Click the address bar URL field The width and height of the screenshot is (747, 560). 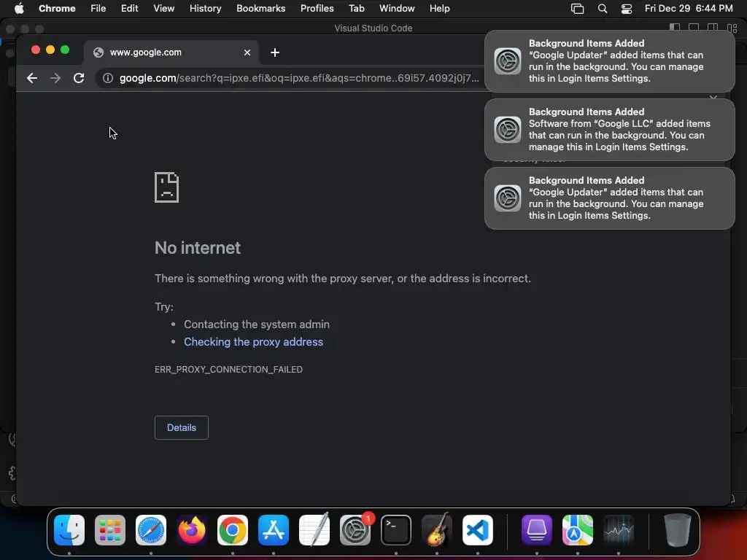(299, 78)
